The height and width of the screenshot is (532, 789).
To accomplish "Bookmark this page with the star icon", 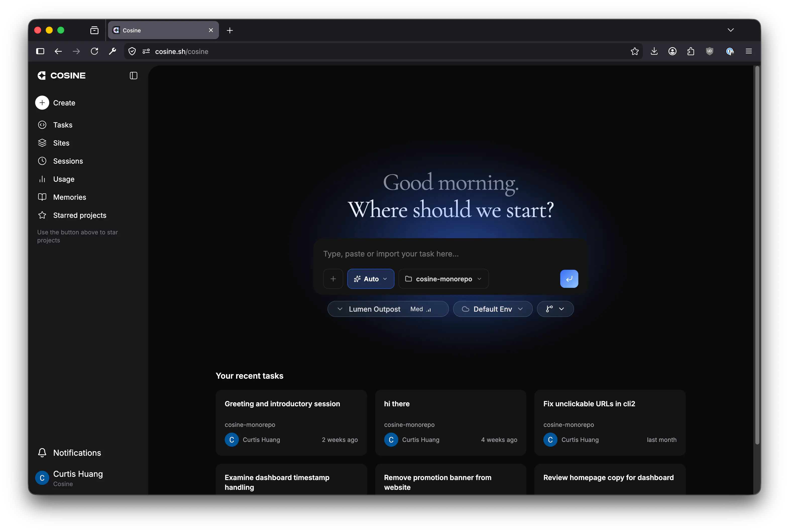I will (635, 51).
